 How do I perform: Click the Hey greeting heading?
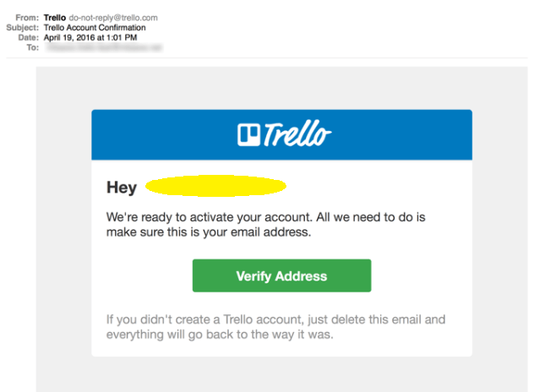(122, 188)
